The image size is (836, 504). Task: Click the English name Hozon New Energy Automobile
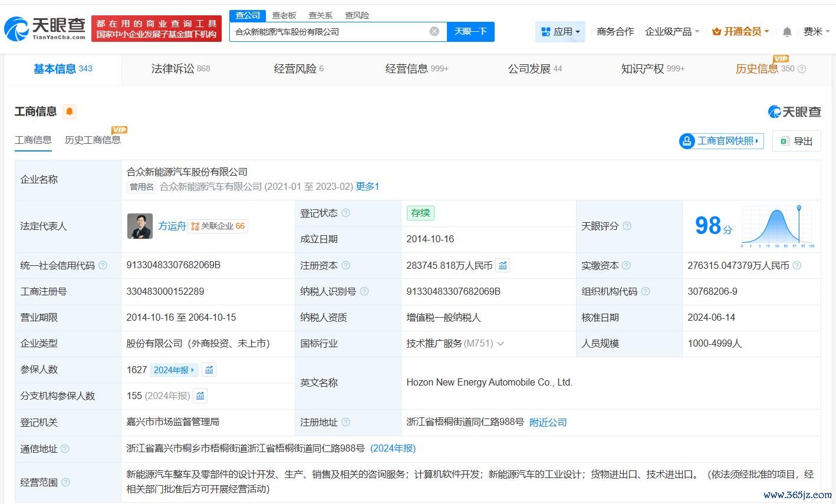489,382
